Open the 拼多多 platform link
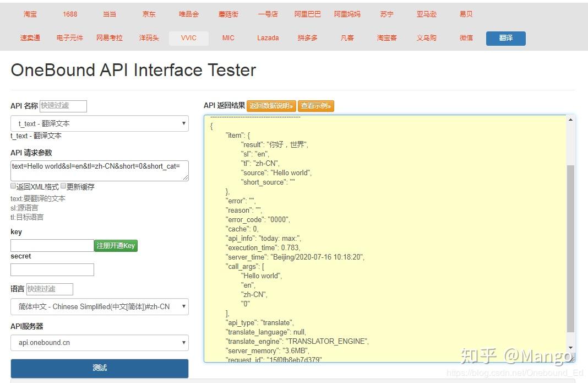This screenshot has width=588, height=383. 307,38
